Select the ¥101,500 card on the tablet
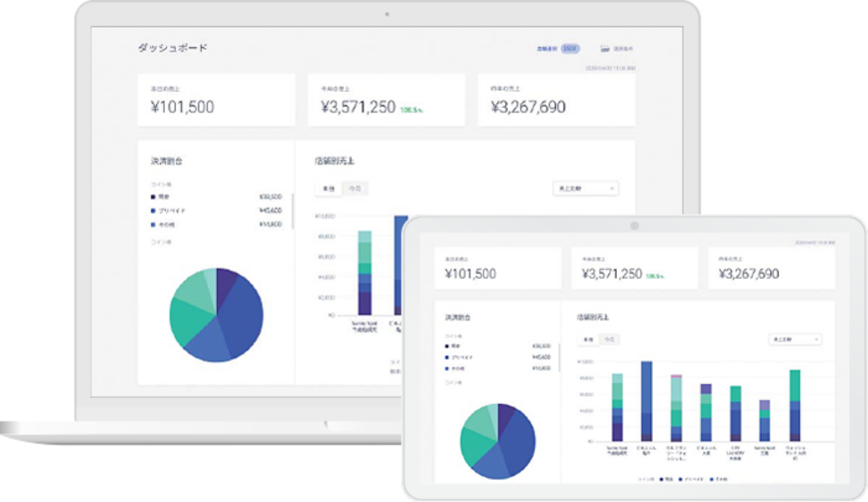 tap(497, 268)
